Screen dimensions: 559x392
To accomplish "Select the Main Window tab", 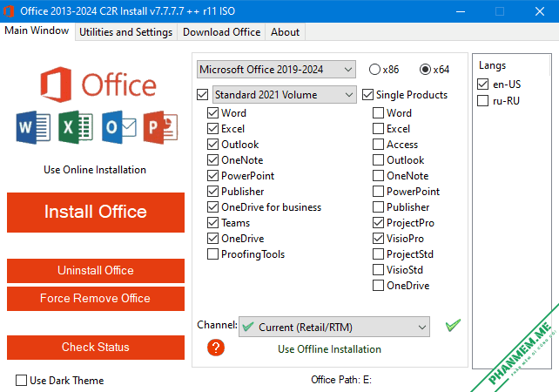I will click(x=37, y=30).
